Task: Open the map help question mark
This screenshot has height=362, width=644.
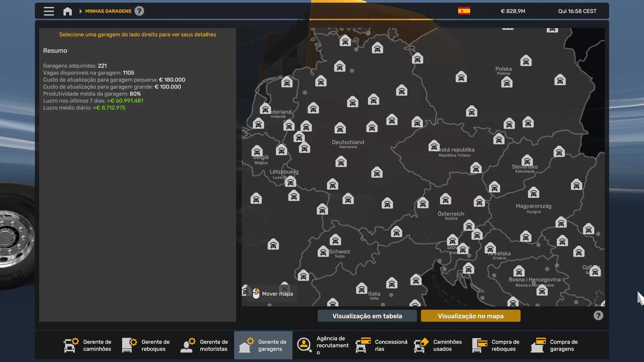Action: (598, 315)
